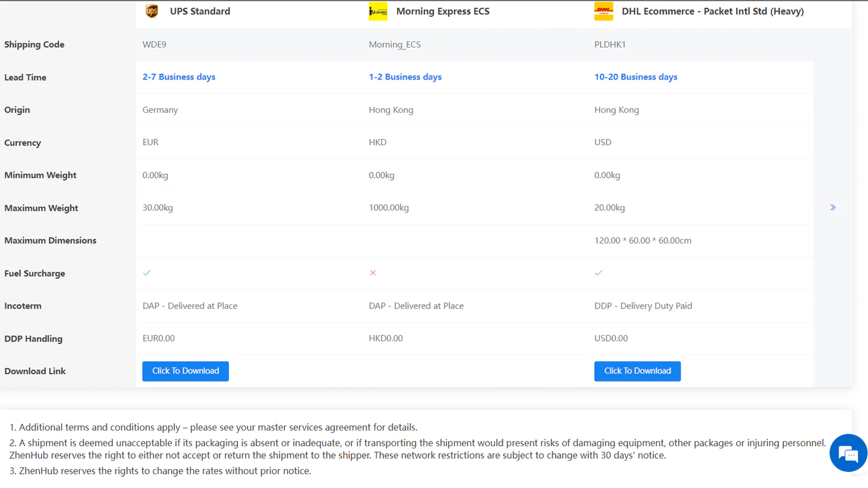This screenshot has height=488, width=868.
Task: Click Morning Express minimum weight 0.00kg
Action: pos(381,175)
